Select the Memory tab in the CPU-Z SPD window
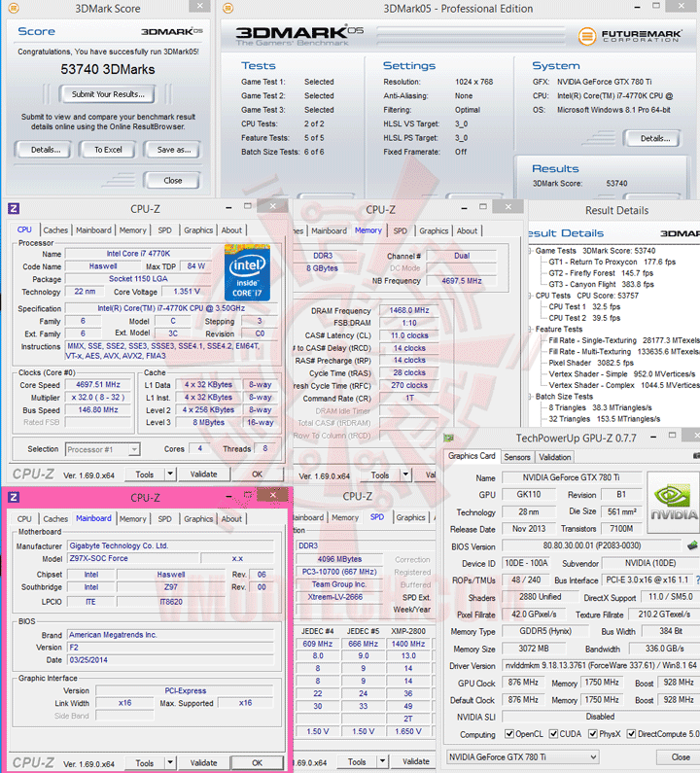 345,517
